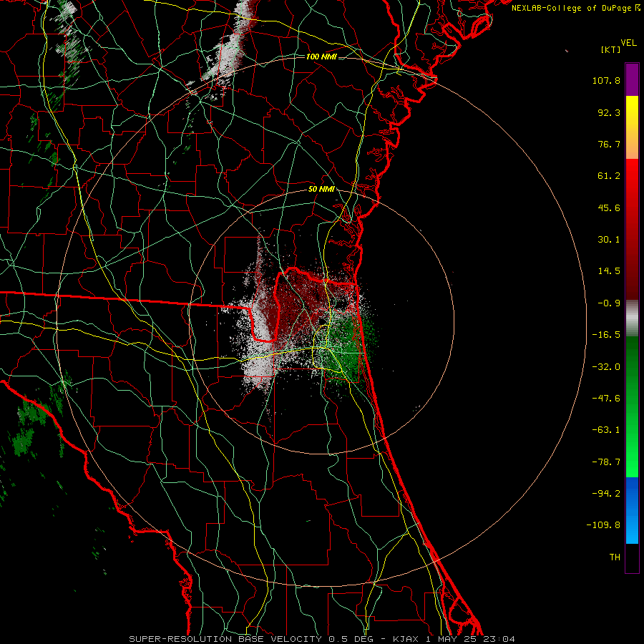
Task: Click the 50 NMI range ring label
Action: (321, 190)
